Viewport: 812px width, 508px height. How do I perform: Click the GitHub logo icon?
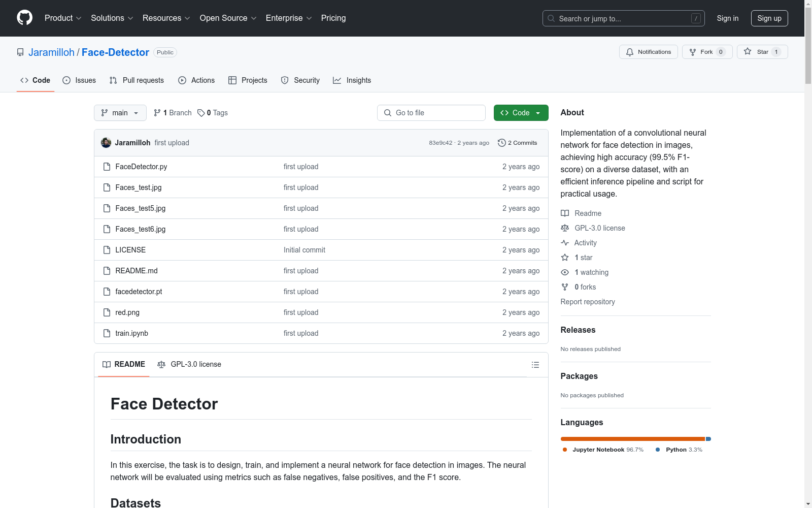(x=24, y=18)
